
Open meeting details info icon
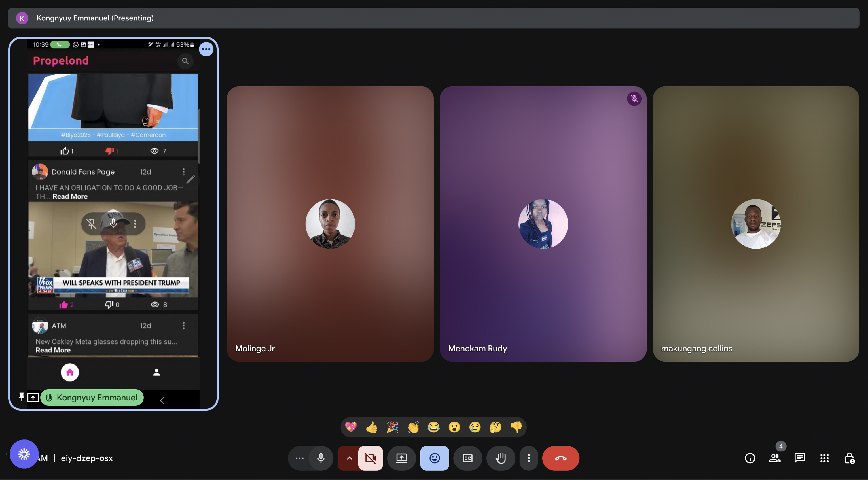click(750, 458)
